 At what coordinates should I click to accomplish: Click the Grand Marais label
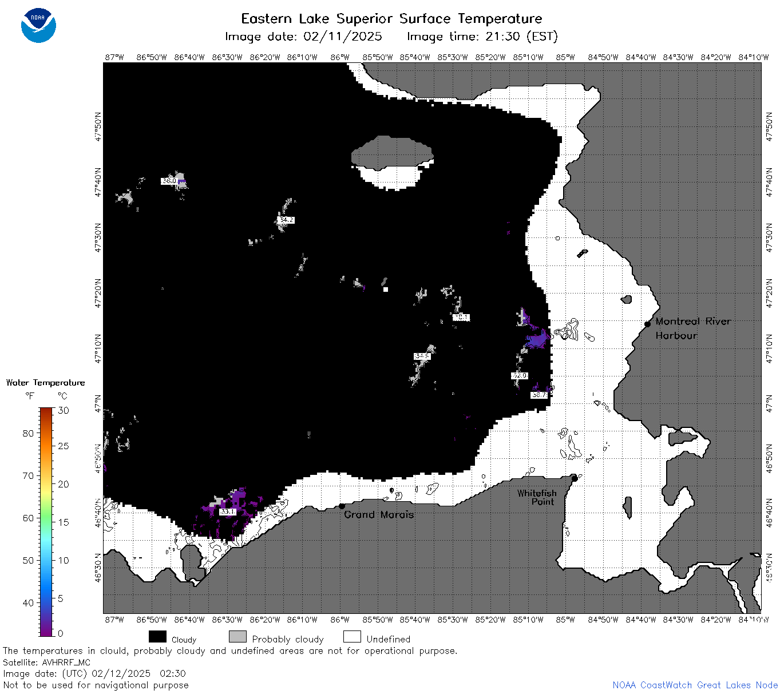coord(379,514)
